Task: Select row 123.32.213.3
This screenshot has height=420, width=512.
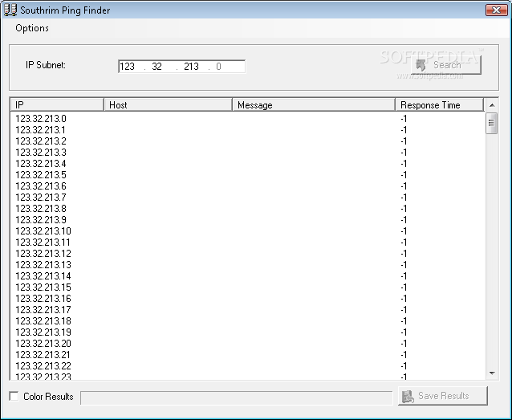Action: 247,153
